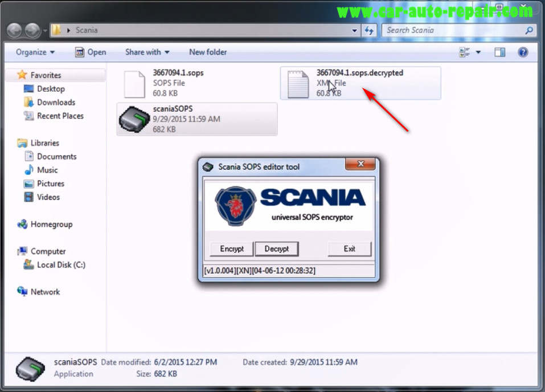Screen dimensions: 545x392
Task: Open Videos library
Action: click(48, 197)
